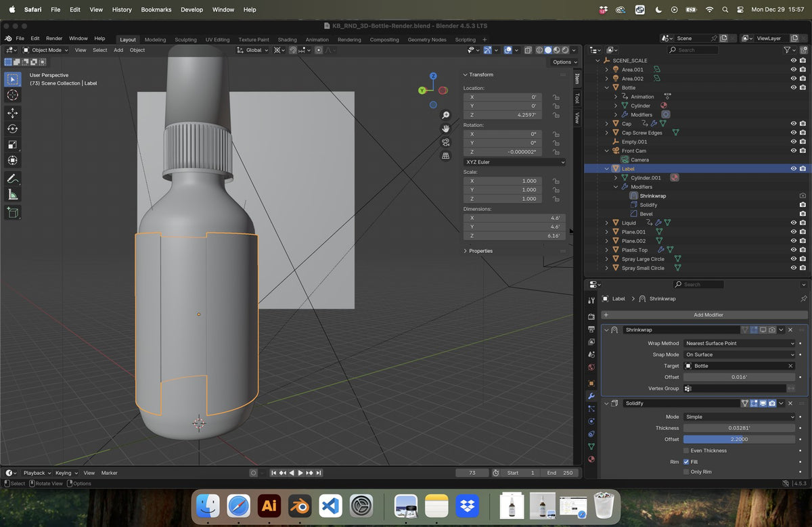
Task: Switch to the Modeling workspace tab
Action: click(155, 39)
